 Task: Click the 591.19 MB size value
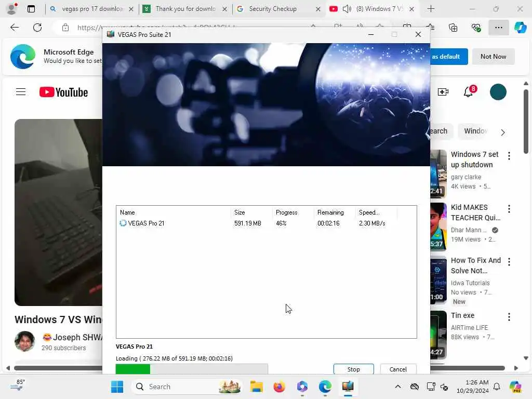click(x=248, y=223)
